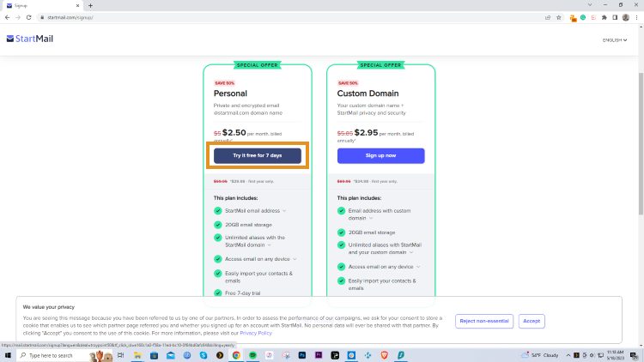The width and height of the screenshot is (644, 362).
Task: Bookmark this page with the star icon
Action: coord(559,17)
